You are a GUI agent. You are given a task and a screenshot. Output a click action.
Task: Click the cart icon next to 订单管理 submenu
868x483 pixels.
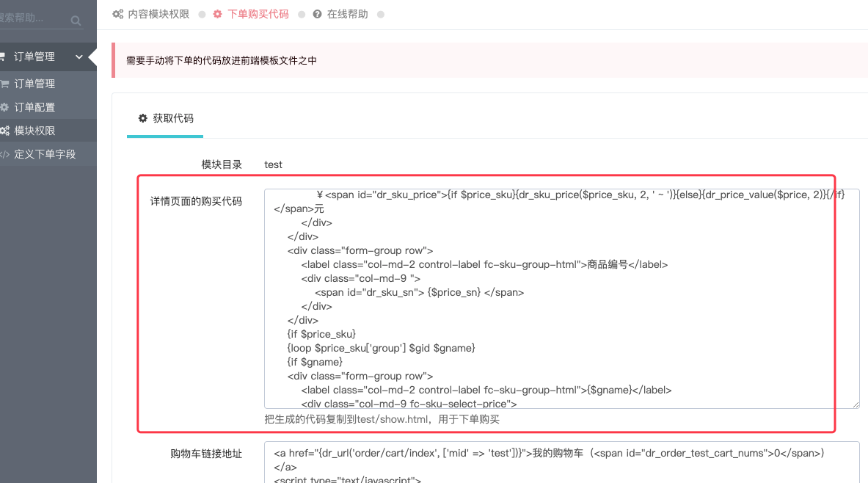(4, 84)
